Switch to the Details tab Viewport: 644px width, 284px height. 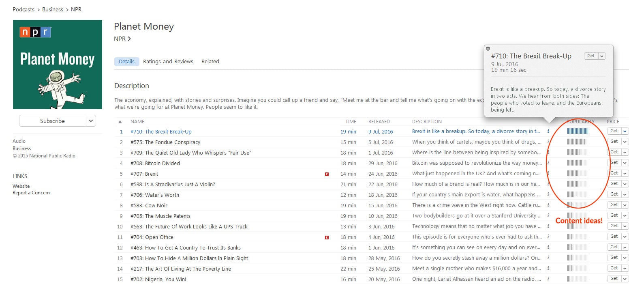point(126,62)
